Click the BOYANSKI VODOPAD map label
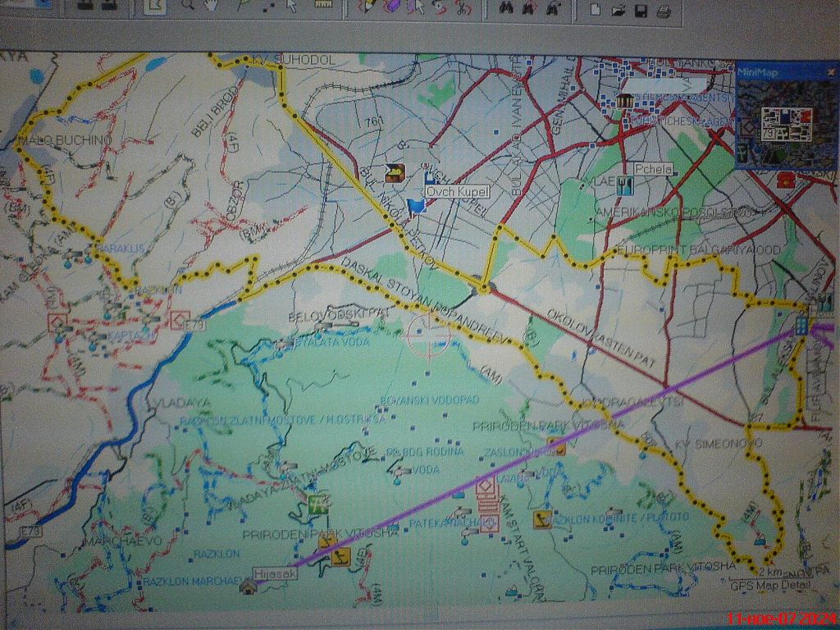Image resolution: width=840 pixels, height=630 pixels. (x=429, y=399)
